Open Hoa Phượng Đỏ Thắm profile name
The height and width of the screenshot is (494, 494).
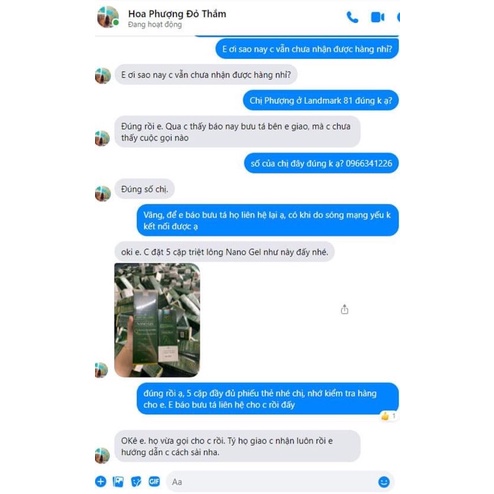pyautogui.click(x=177, y=14)
